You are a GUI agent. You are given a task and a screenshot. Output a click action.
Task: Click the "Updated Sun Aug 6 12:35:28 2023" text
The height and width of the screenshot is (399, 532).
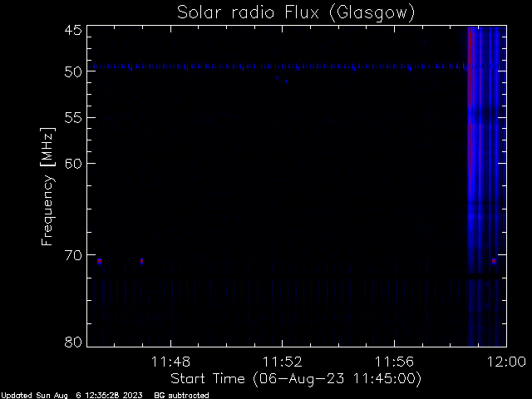tap(71, 396)
